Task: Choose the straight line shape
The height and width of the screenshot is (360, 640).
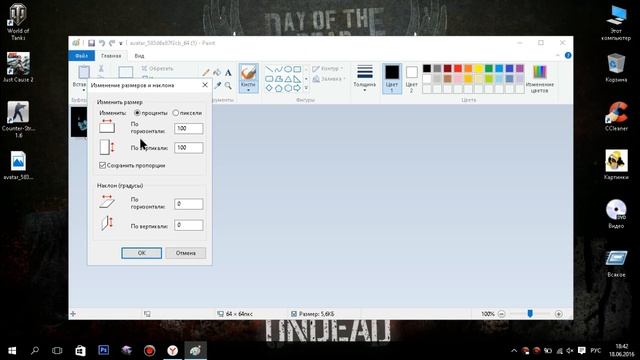Action: tap(269, 69)
